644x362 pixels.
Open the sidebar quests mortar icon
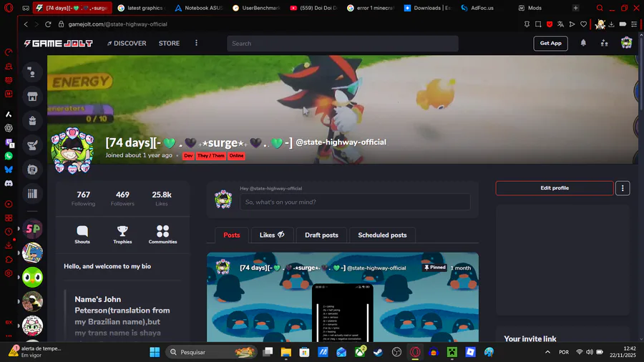[32, 145]
